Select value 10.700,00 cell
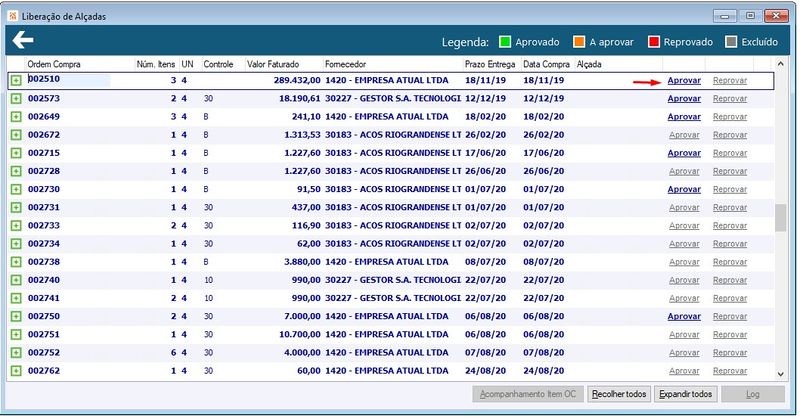The height and width of the screenshot is (419, 800). (x=300, y=335)
